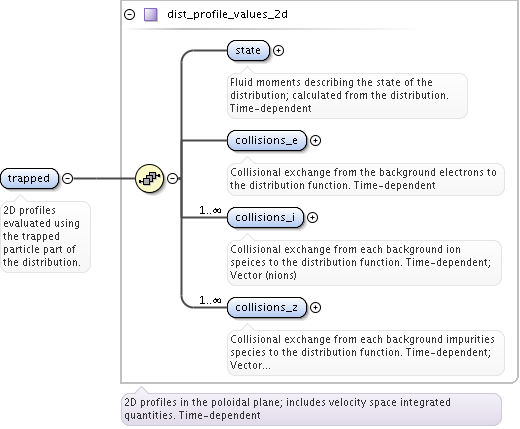The image size is (520, 429).
Task: Select the collisions_z element
Action: point(267,307)
